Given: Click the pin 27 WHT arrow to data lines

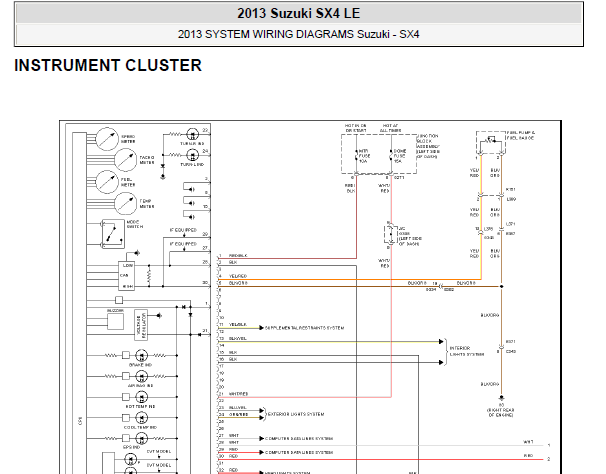Looking at the screenshot, I should (x=262, y=438).
